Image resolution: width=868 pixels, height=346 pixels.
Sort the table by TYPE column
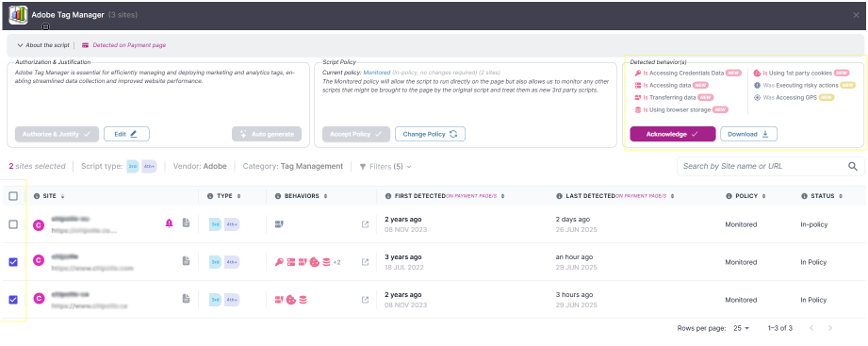point(239,196)
